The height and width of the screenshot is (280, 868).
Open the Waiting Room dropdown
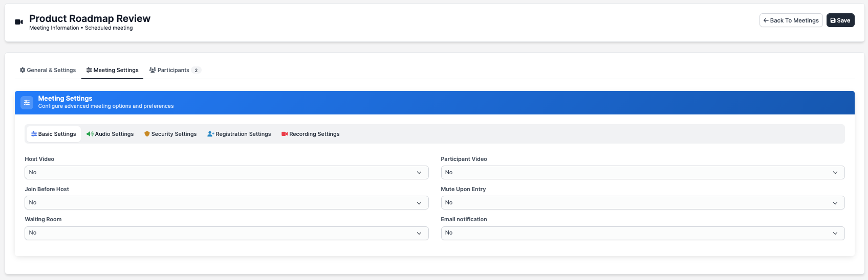[226, 233]
